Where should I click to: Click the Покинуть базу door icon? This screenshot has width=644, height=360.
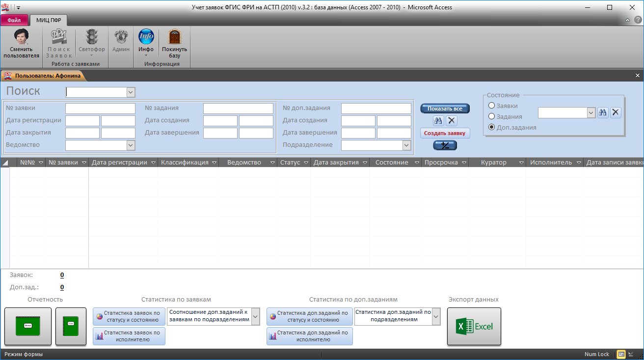(x=174, y=37)
